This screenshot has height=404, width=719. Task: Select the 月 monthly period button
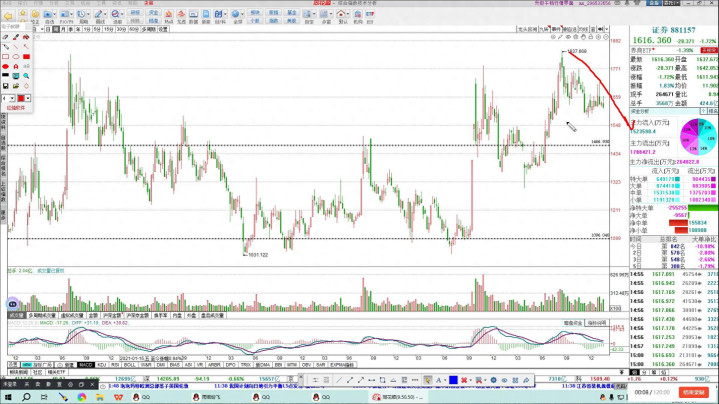coord(63,29)
